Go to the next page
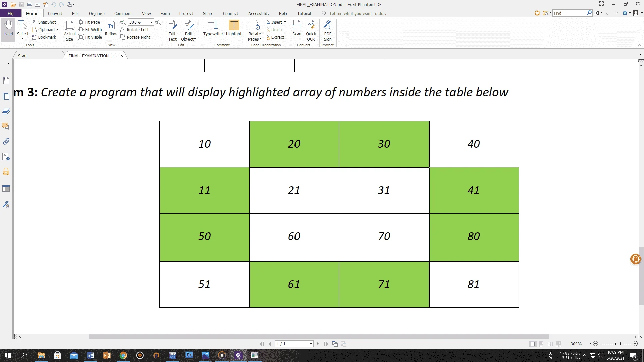644x362 pixels. pos(318,344)
